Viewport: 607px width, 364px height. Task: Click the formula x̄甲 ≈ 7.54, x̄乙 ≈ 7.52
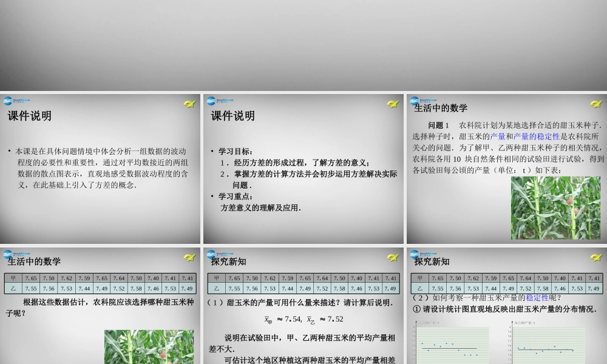coord(303,320)
